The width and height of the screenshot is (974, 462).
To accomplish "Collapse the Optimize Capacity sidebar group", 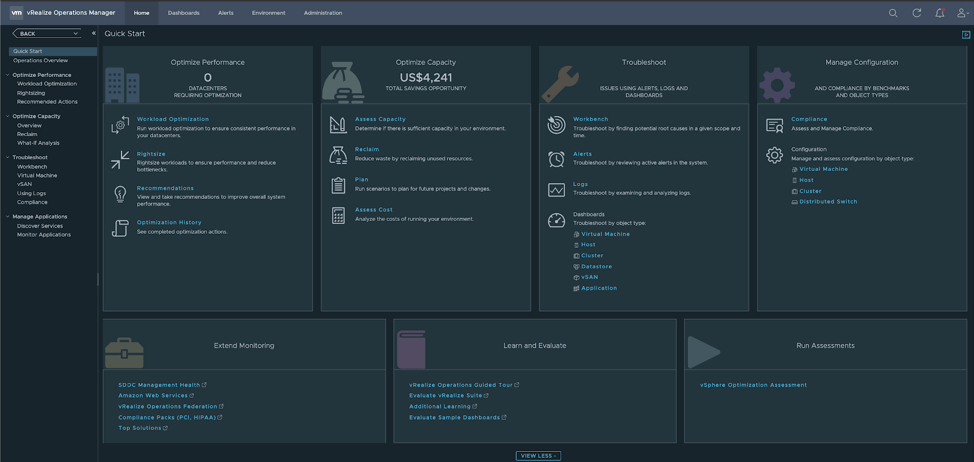I will [x=7, y=116].
